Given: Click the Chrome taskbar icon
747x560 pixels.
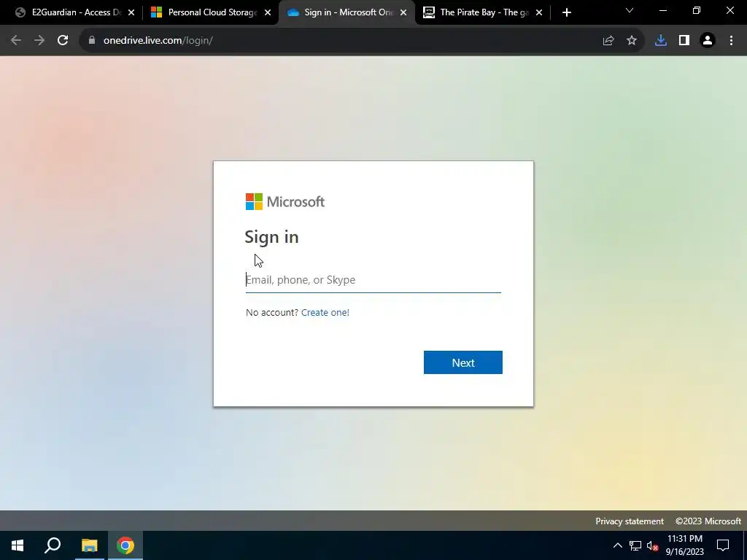Looking at the screenshot, I should 125,545.
